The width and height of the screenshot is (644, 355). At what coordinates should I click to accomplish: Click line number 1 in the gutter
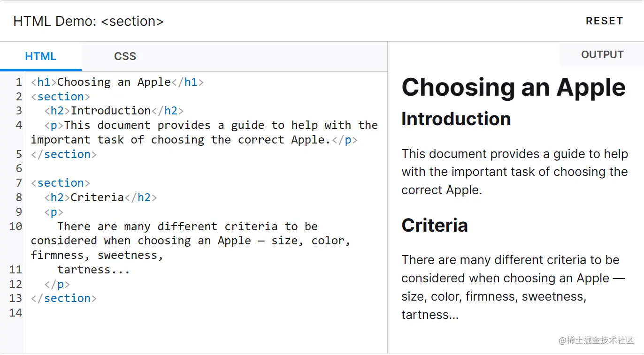(x=19, y=82)
